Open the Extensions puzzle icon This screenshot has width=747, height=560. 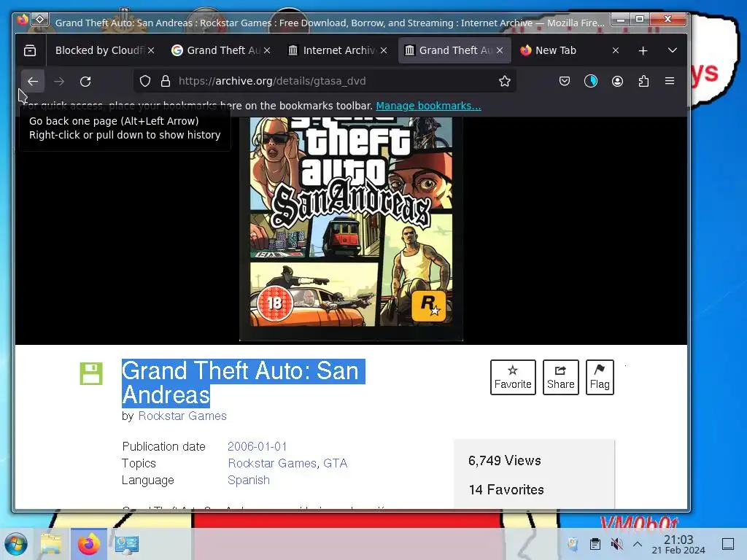[643, 82]
